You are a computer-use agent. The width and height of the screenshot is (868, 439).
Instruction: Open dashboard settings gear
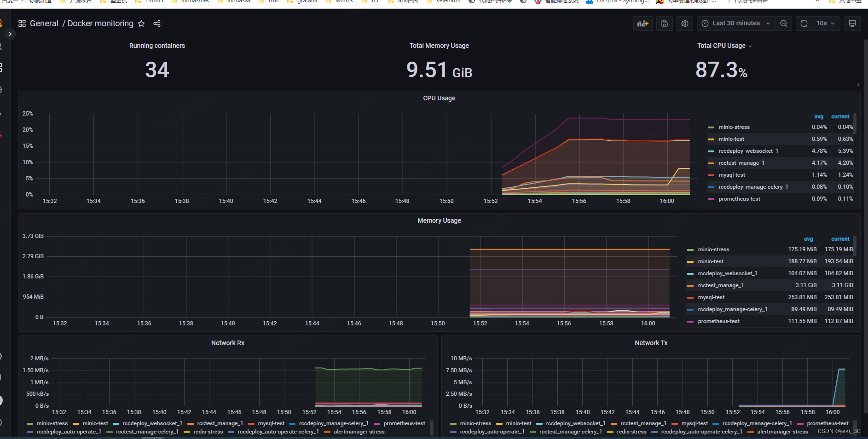pyautogui.click(x=685, y=23)
